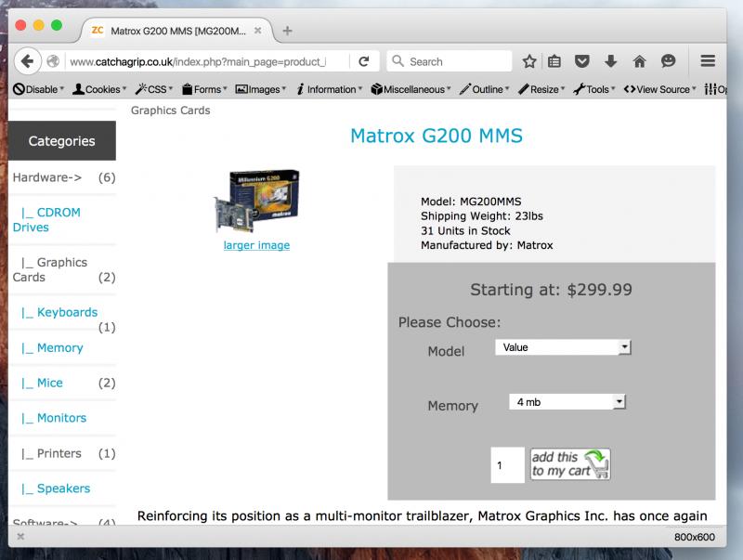Image resolution: width=743 pixels, height=560 pixels.
Task: Open the Disable developer menu
Action: [38, 89]
